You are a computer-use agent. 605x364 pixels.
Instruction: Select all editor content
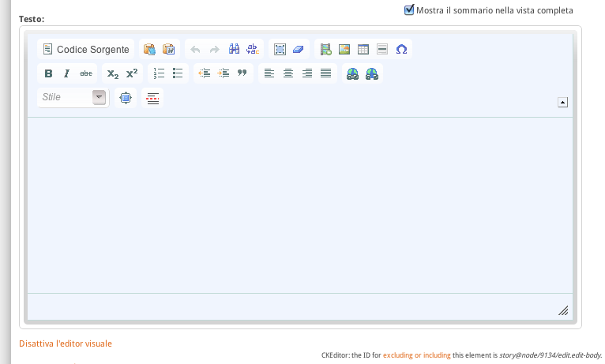tap(280, 50)
